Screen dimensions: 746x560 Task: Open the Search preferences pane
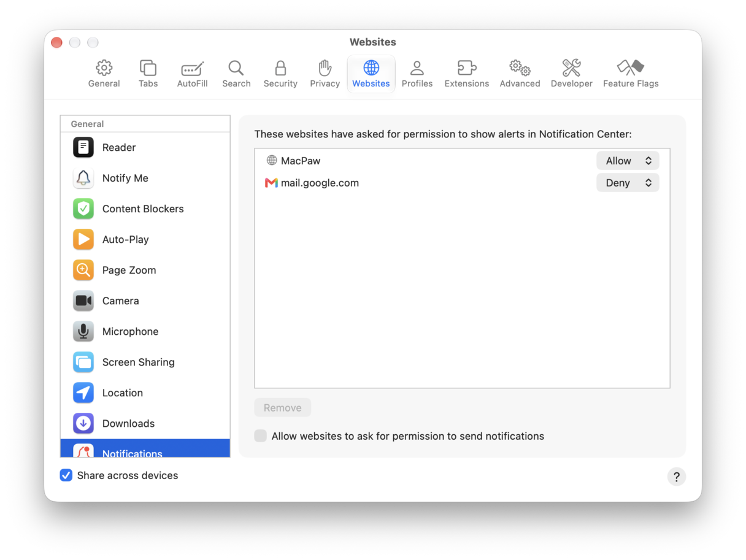point(236,74)
